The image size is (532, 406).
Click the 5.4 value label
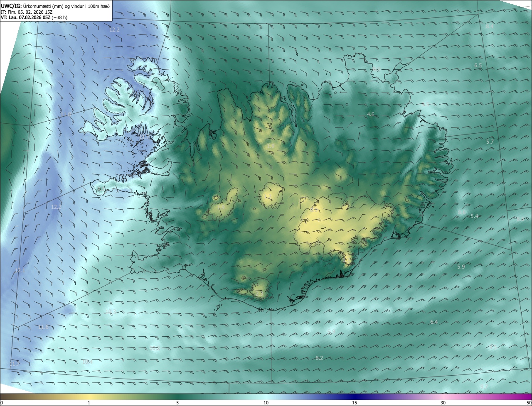click(x=474, y=216)
